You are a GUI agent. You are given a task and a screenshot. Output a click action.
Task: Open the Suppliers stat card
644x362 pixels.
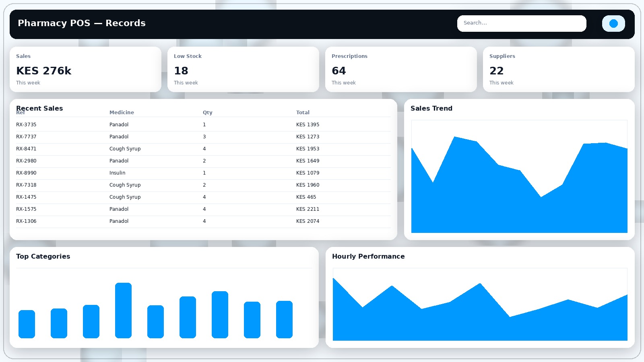559,70
